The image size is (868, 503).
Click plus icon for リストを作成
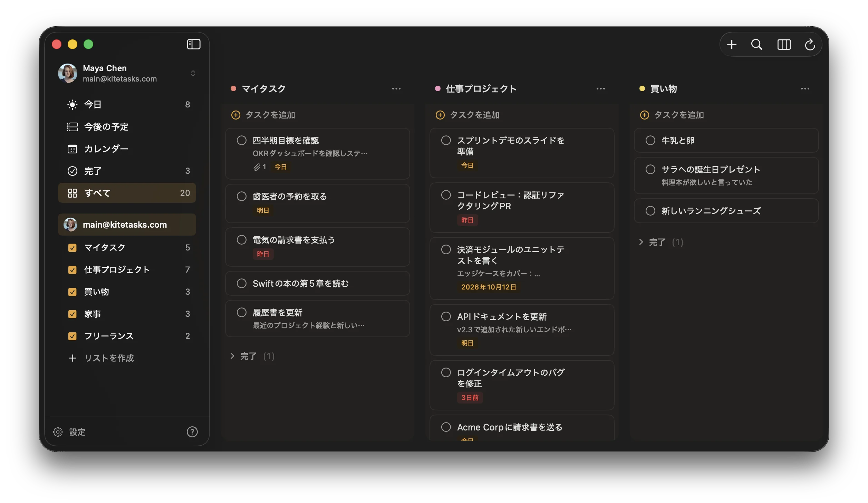pyautogui.click(x=73, y=358)
